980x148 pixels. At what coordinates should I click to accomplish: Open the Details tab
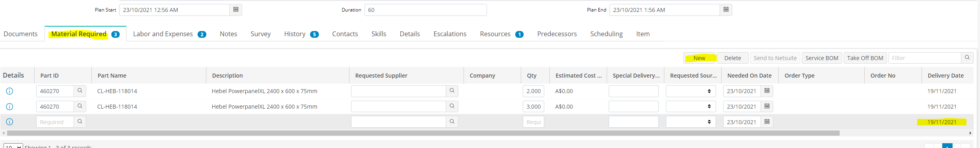pyautogui.click(x=410, y=34)
